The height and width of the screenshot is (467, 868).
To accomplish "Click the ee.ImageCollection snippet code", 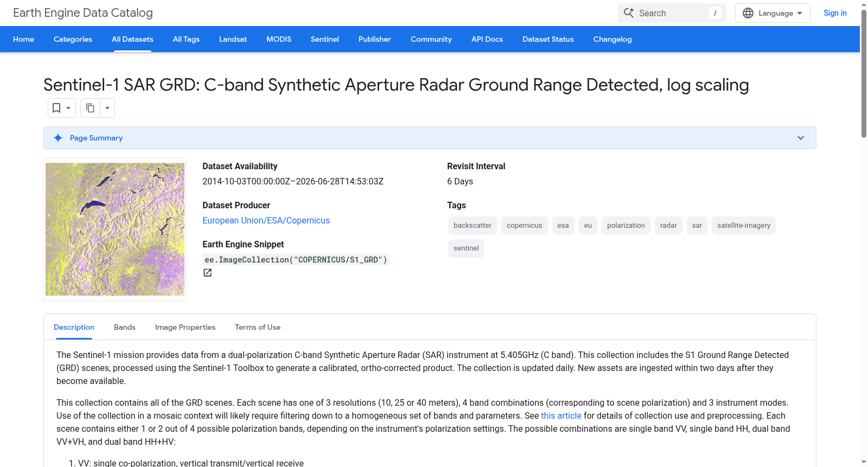I will (x=296, y=260).
